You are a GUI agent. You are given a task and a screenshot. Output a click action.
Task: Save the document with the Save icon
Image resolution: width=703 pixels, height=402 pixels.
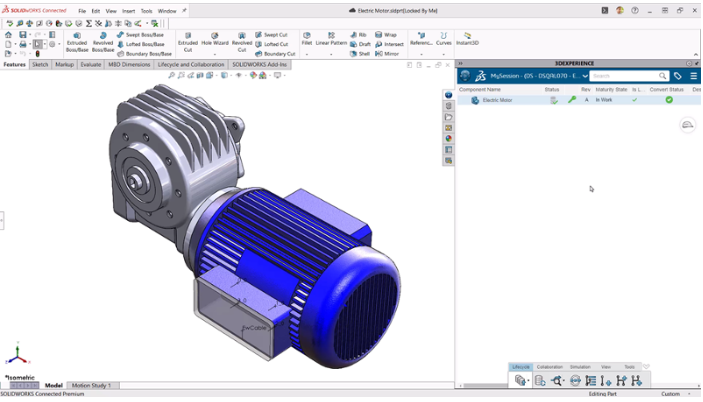22,35
